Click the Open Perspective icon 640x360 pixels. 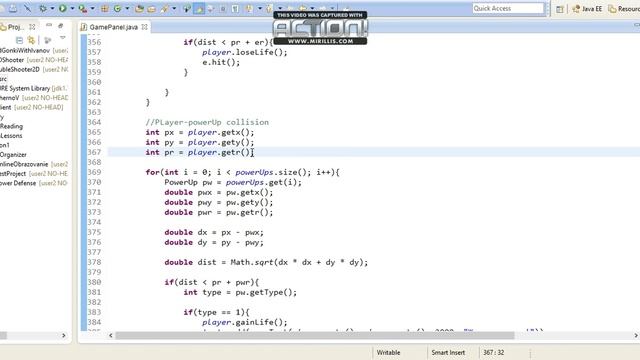pyautogui.click(x=560, y=9)
